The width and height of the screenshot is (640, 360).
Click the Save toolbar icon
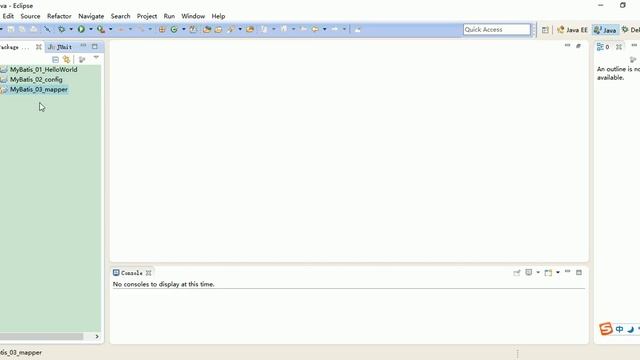[11, 29]
